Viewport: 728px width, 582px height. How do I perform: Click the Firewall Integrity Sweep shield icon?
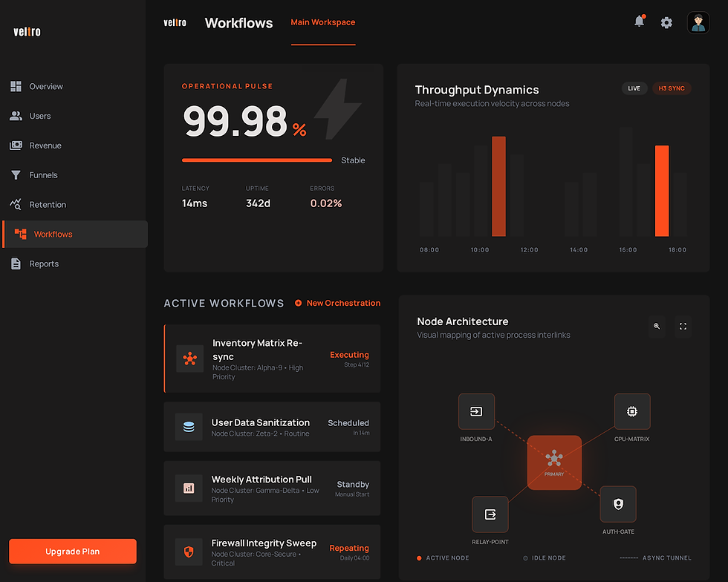(x=189, y=552)
